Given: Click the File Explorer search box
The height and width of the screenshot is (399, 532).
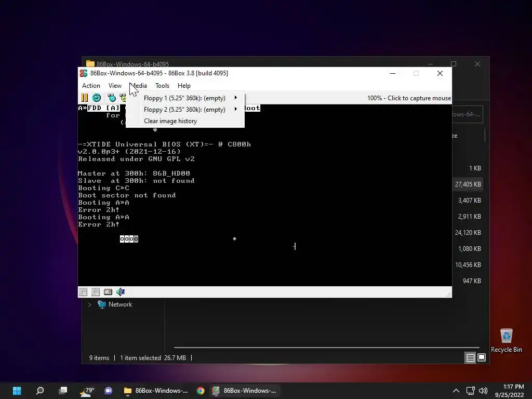Looking at the screenshot, I should [x=468, y=114].
